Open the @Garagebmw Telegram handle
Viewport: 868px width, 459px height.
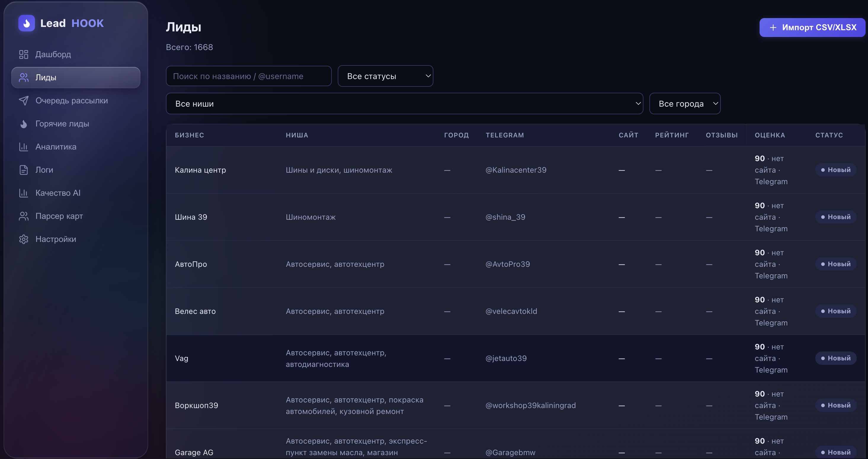tap(510, 452)
